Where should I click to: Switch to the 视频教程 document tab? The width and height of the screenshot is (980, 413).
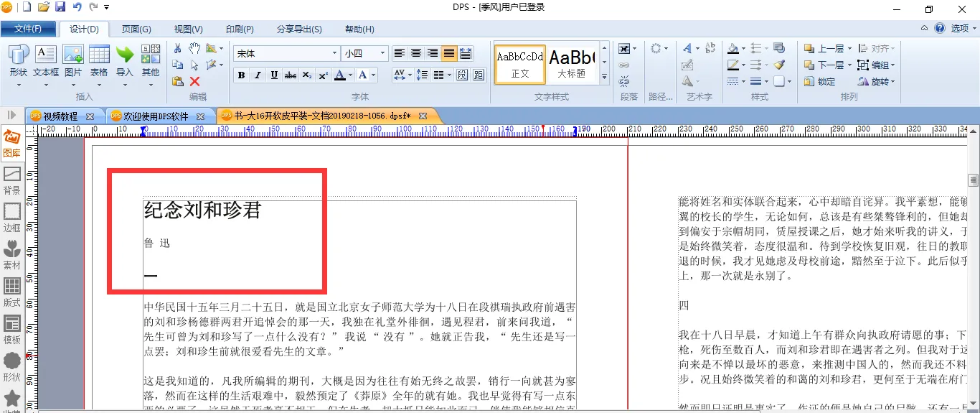coord(60,116)
